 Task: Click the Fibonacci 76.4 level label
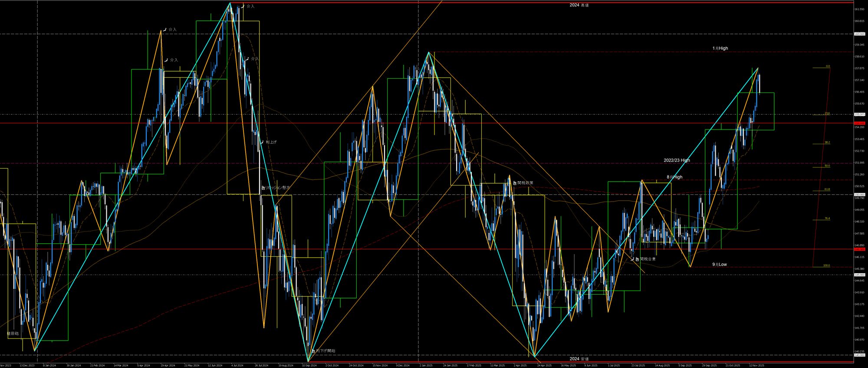[x=827, y=219]
